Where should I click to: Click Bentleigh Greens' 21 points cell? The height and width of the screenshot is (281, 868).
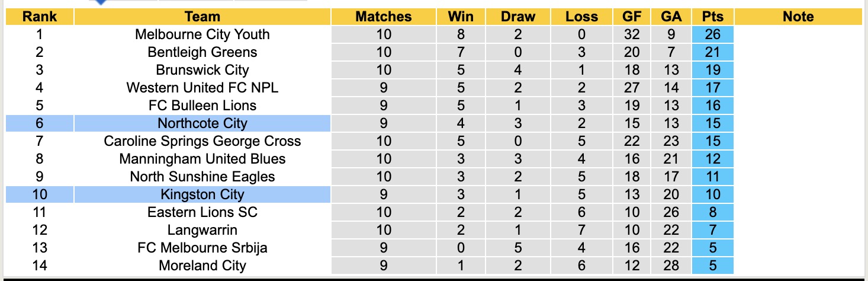pos(713,52)
